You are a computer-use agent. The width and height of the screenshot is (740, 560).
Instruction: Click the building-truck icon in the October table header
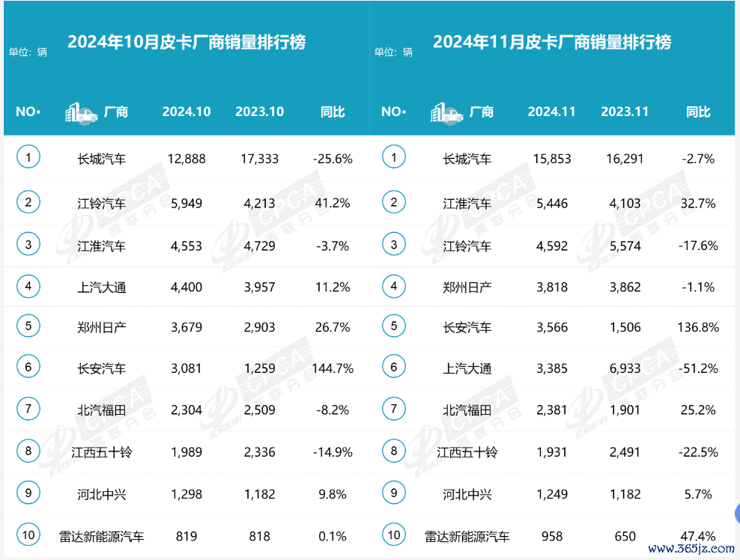click(81, 113)
